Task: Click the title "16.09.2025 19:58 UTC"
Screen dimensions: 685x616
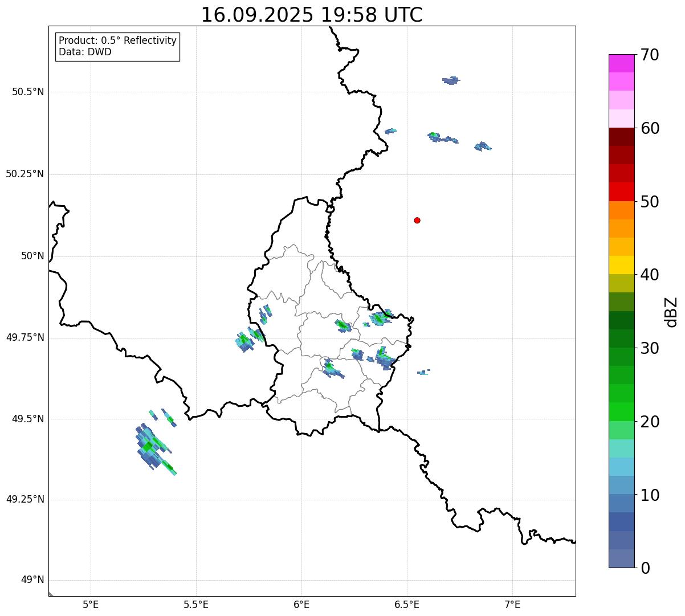Action: 312,15
